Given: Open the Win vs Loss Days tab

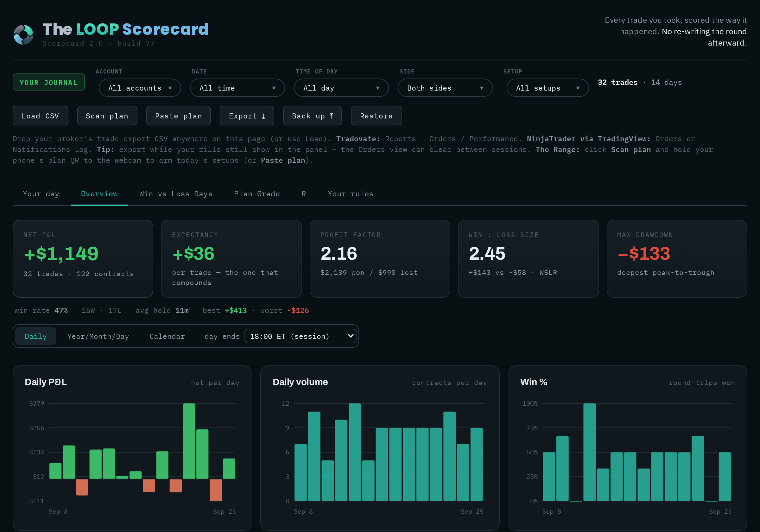Looking at the screenshot, I should coord(176,194).
